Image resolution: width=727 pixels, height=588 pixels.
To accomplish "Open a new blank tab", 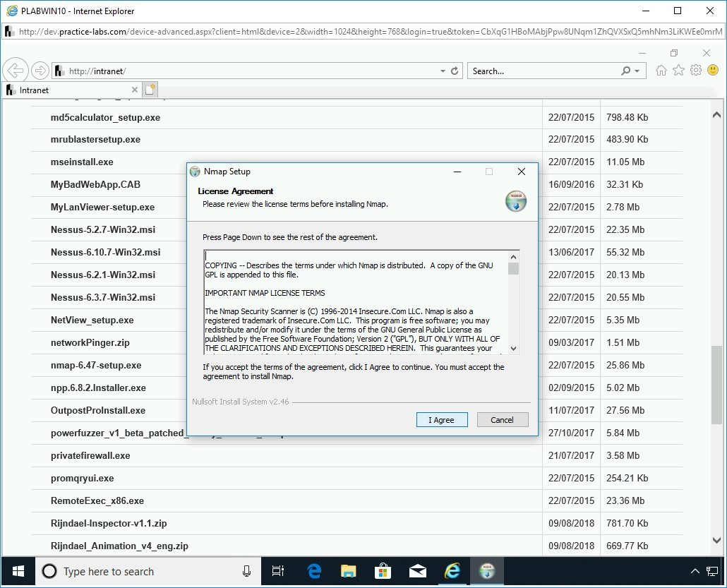I will click(x=150, y=90).
